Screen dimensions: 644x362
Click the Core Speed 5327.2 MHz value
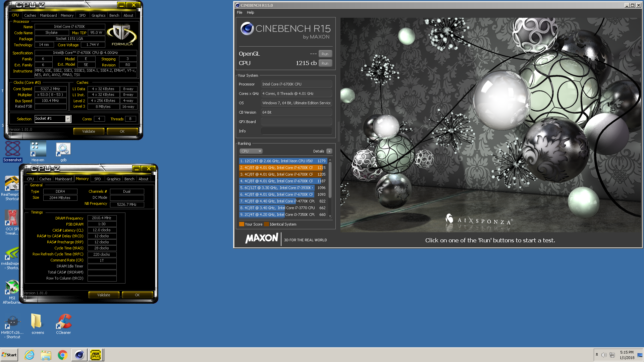[x=51, y=89]
